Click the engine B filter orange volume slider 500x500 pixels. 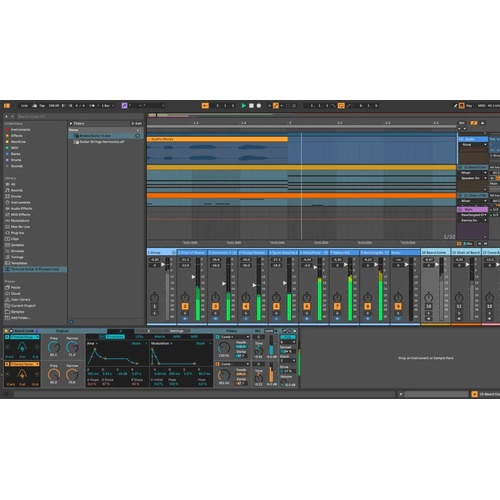271,372
